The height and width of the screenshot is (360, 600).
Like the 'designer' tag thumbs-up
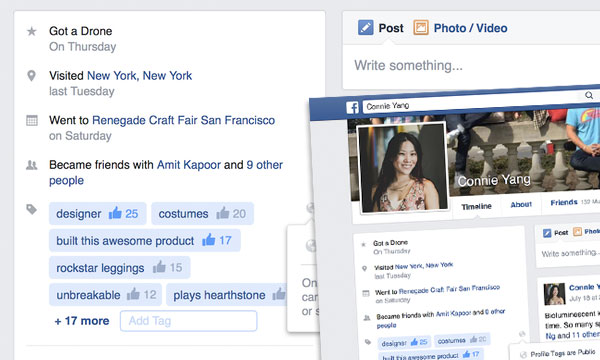[x=115, y=213]
